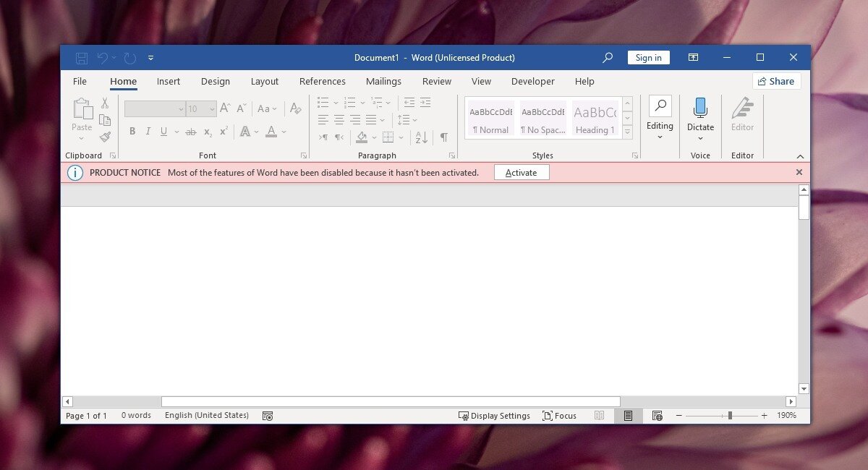Open the Insert ribbon tab
This screenshot has height=470, width=868.
(x=169, y=82)
